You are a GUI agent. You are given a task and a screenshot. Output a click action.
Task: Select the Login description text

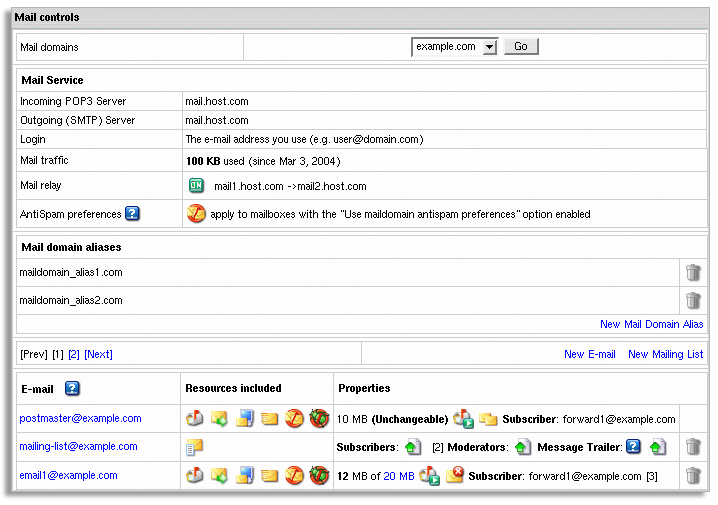[304, 139]
